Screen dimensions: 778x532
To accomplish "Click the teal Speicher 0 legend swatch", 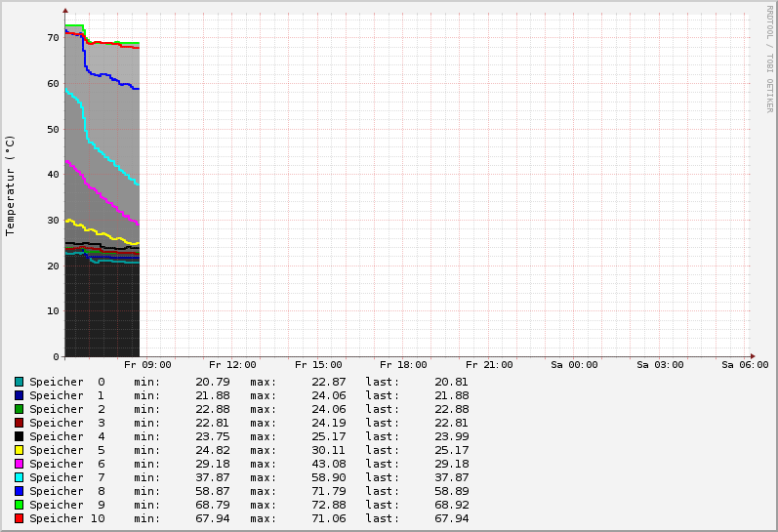I will click(19, 382).
